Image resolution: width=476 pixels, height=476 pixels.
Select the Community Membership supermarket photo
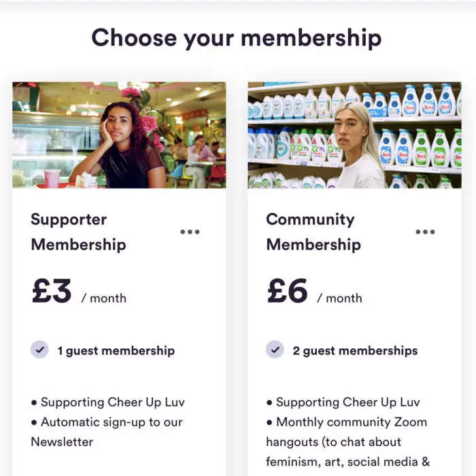click(354, 135)
